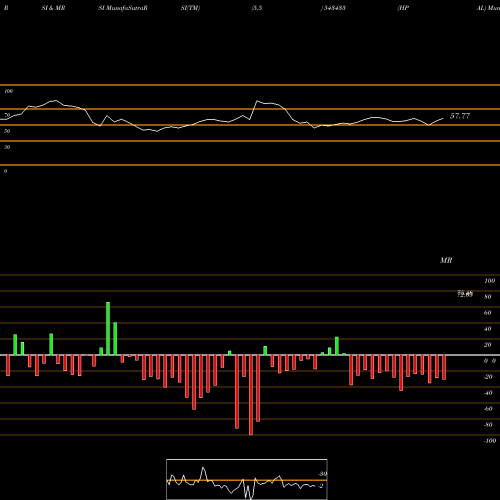
Task: Click the MR axis label -60
Action: pyautogui.click(x=488, y=409)
